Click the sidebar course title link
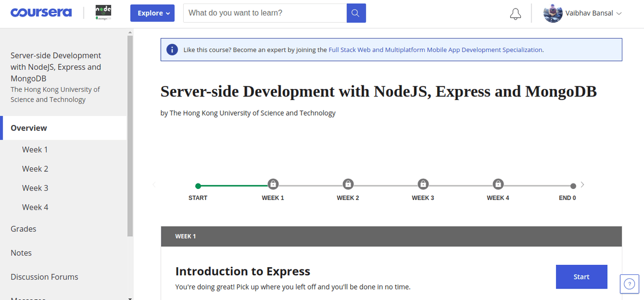This screenshot has height=300, width=644. click(x=56, y=67)
